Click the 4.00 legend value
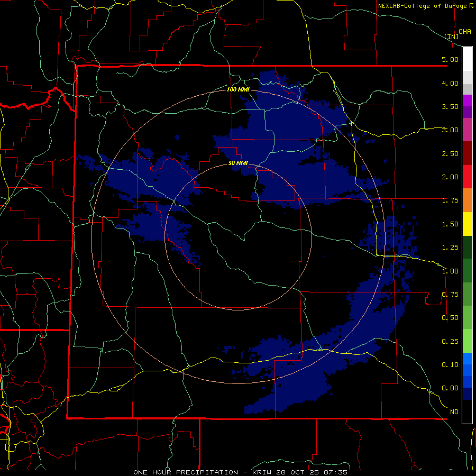 (x=450, y=83)
